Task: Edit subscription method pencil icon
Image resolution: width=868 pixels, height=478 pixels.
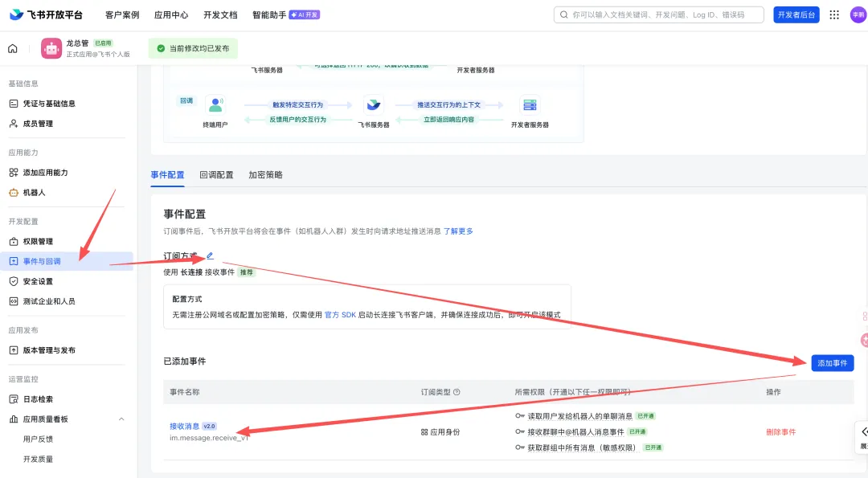Action: pyautogui.click(x=210, y=255)
